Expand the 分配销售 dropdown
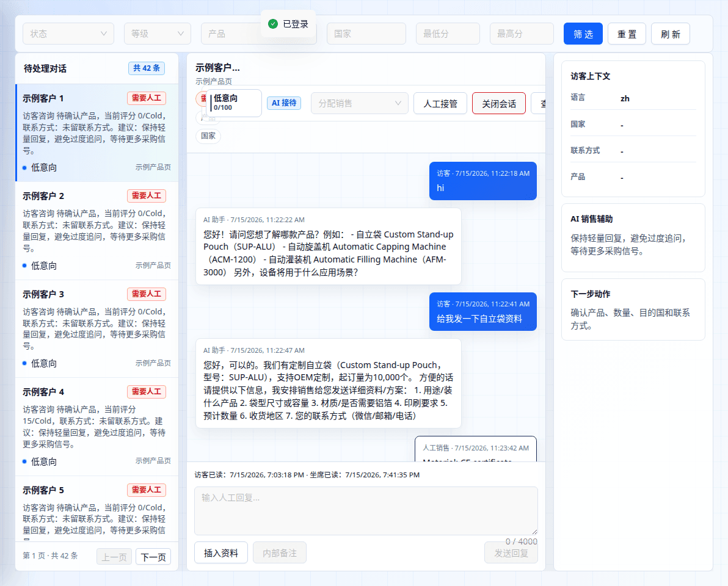 359,103
